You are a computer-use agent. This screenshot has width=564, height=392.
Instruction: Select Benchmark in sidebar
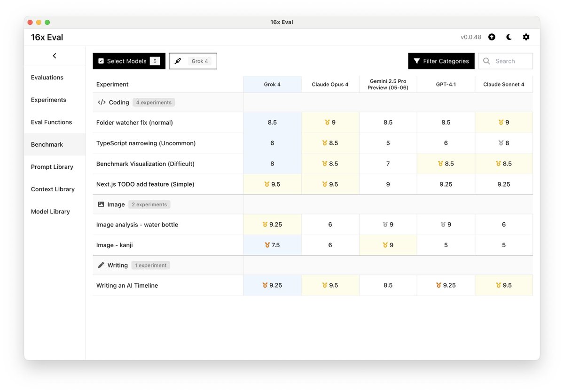tap(55, 144)
